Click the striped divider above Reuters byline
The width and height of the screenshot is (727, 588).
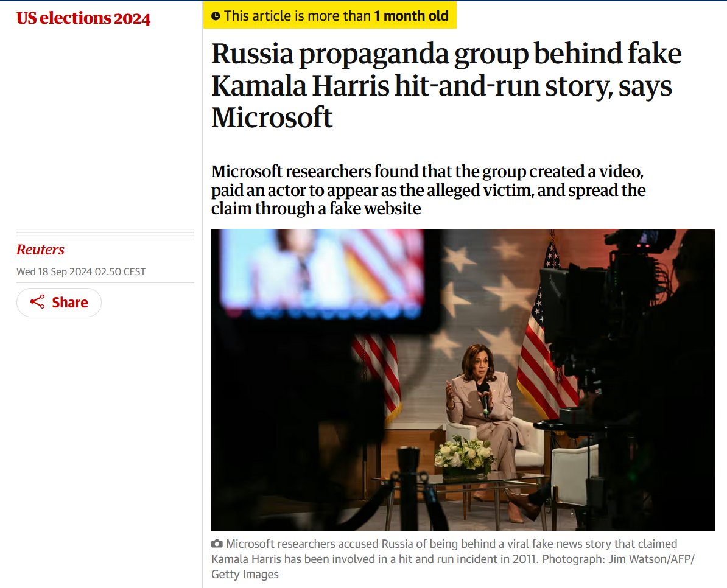105,234
